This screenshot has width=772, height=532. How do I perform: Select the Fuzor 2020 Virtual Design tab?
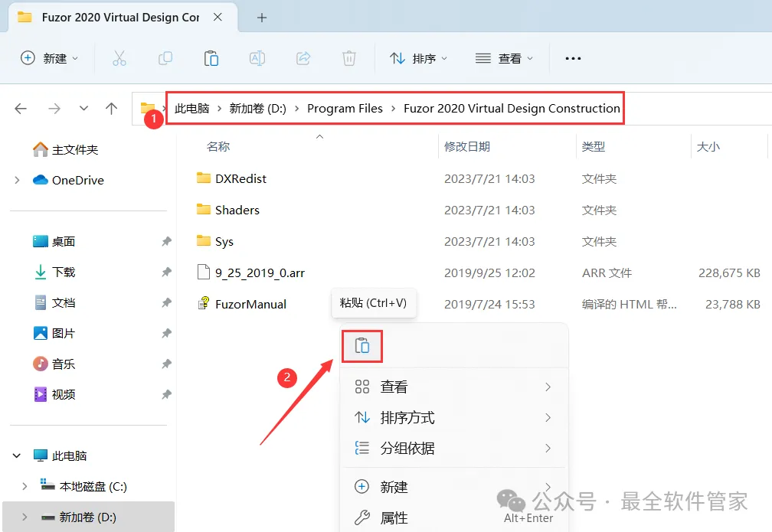pyautogui.click(x=120, y=18)
